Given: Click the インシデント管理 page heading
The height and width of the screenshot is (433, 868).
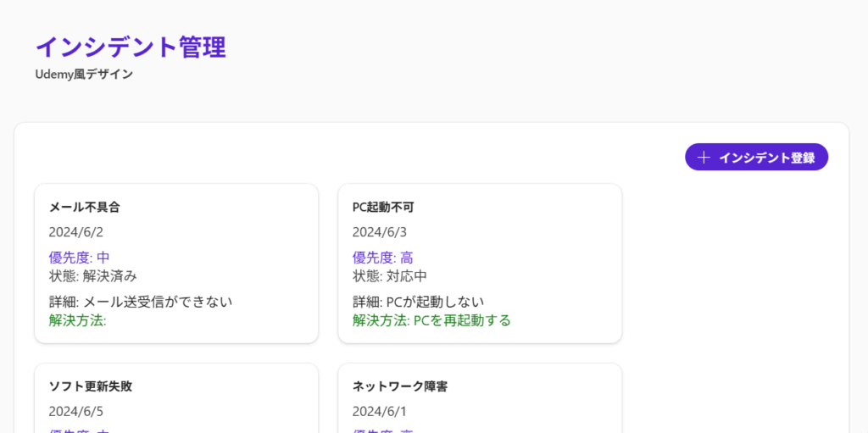Looking at the screenshot, I should (x=131, y=47).
